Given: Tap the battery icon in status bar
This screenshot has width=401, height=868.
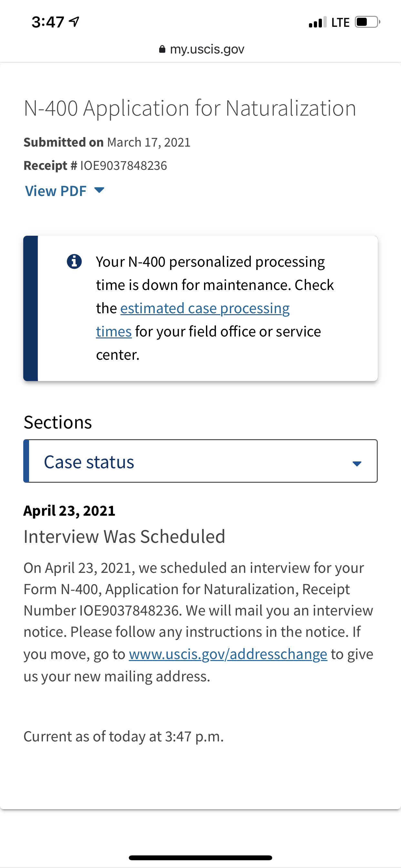Looking at the screenshot, I should tap(367, 22).
